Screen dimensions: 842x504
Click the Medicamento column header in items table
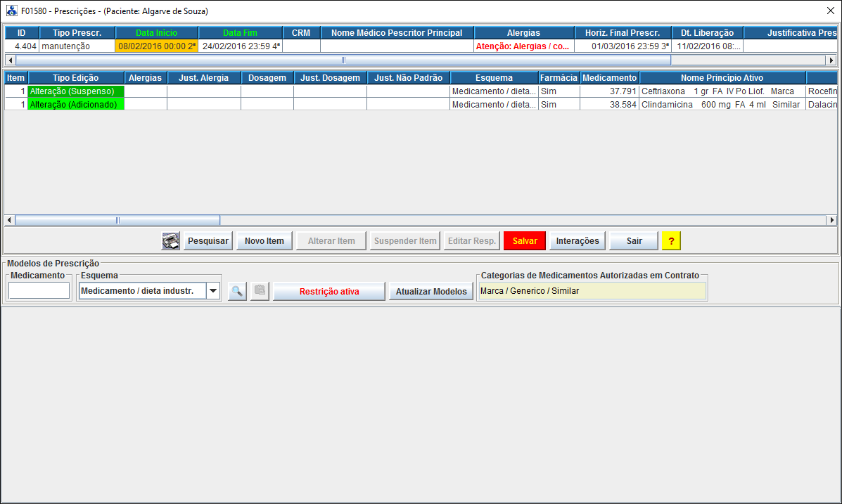[609, 78]
